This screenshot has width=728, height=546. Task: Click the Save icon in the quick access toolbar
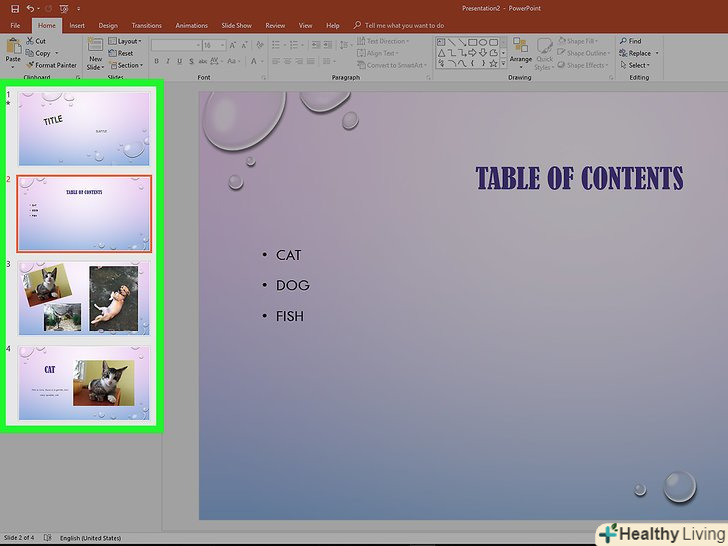(15, 8)
